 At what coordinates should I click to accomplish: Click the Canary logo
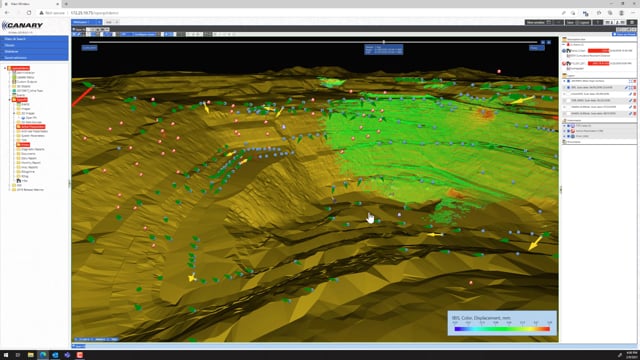pos(22,26)
